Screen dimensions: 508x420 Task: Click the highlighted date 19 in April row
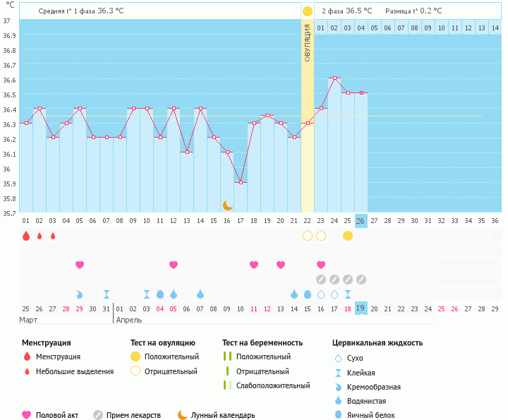pos(361,308)
